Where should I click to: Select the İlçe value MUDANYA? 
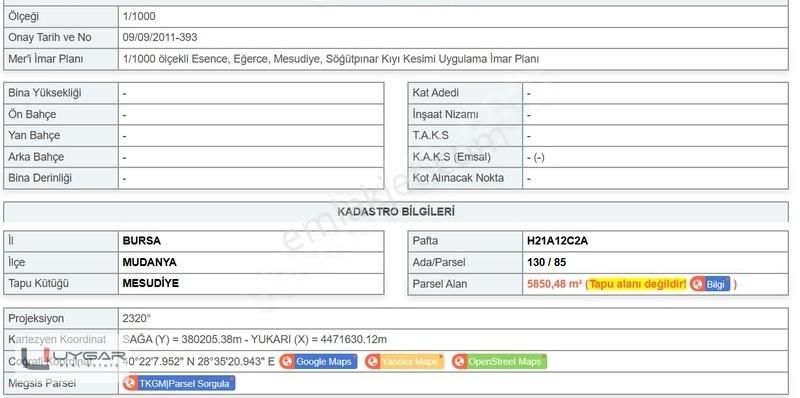[149, 262]
